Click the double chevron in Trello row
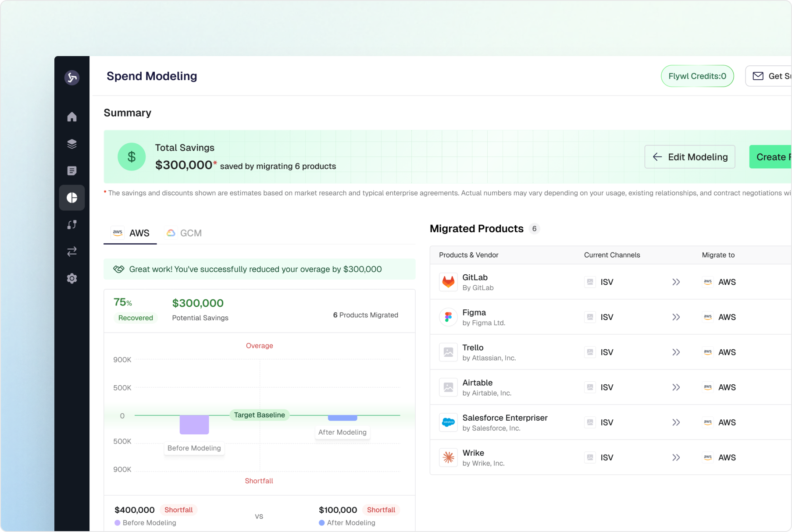The height and width of the screenshot is (532, 792). tap(676, 352)
